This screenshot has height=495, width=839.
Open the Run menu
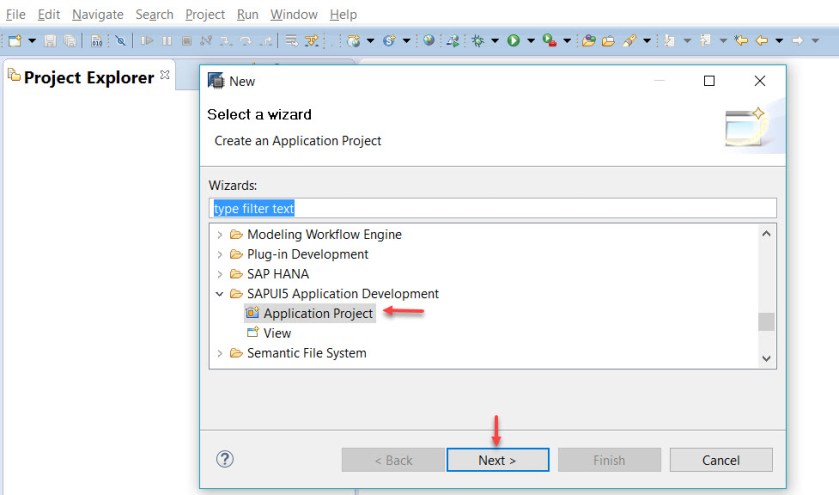pyautogui.click(x=248, y=14)
